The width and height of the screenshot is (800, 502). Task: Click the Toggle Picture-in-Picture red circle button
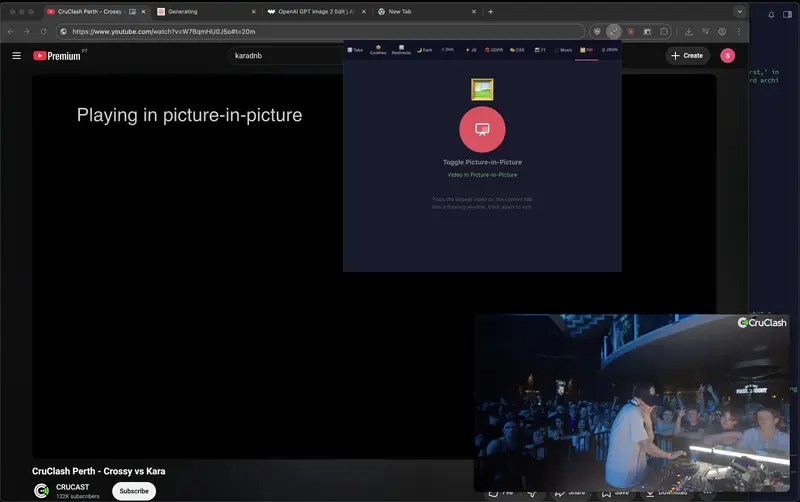pos(482,129)
